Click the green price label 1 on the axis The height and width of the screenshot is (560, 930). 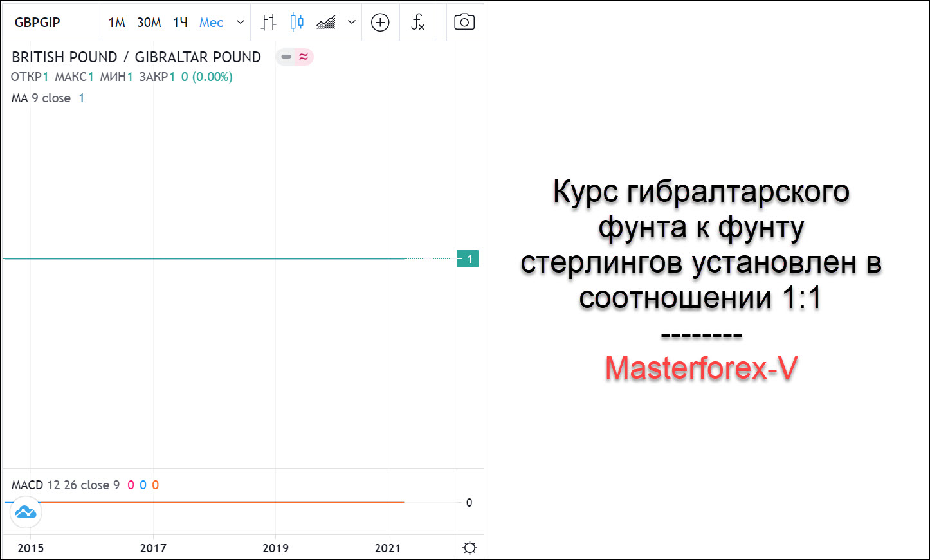468,259
